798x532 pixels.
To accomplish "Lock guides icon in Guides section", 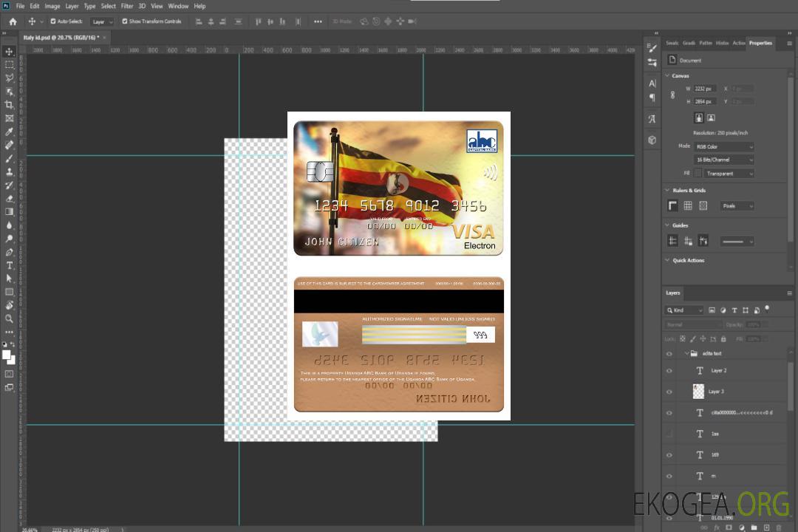I will pyautogui.click(x=688, y=241).
